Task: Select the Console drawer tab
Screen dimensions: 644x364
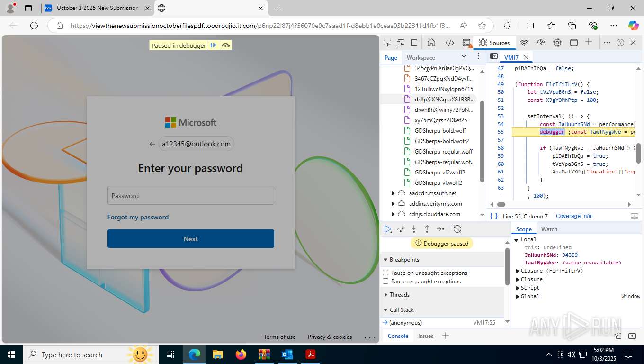Action: pyautogui.click(x=398, y=336)
